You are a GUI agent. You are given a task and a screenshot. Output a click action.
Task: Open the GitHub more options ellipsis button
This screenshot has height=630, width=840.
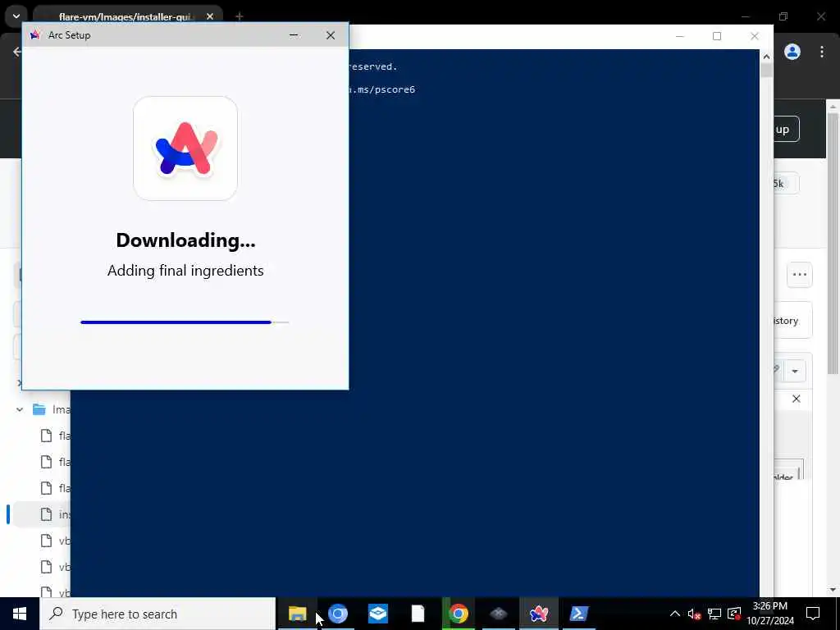(x=800, y=275)
